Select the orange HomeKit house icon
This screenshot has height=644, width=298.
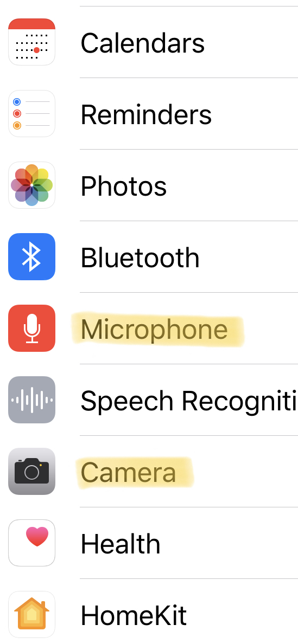point(31,614)
